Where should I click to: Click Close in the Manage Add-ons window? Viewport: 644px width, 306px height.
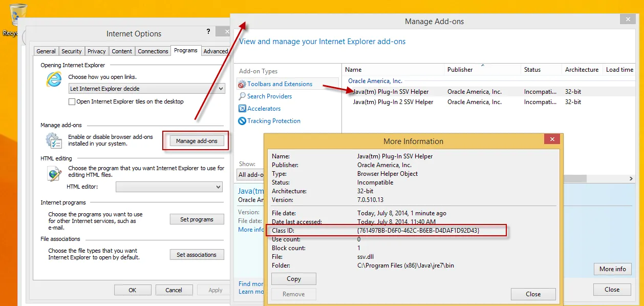[x=612, y=290]
